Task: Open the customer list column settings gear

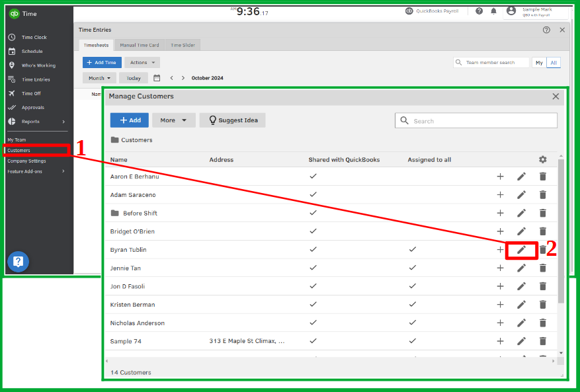Action: click(542, 159)
